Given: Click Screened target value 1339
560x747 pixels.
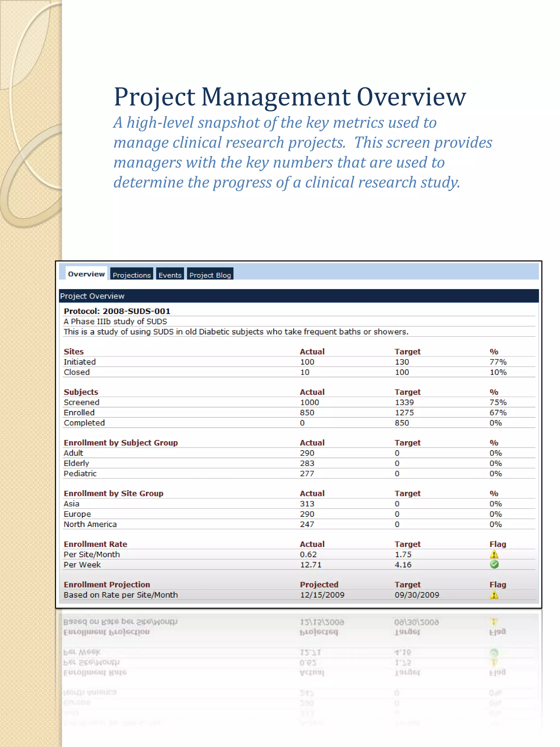Looking at the screenshot, I should (x=404, y=402).
